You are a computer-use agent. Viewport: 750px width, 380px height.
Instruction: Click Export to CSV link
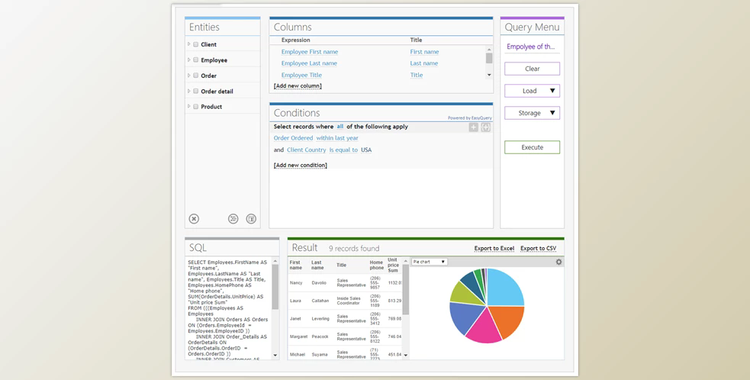(538, 248)
